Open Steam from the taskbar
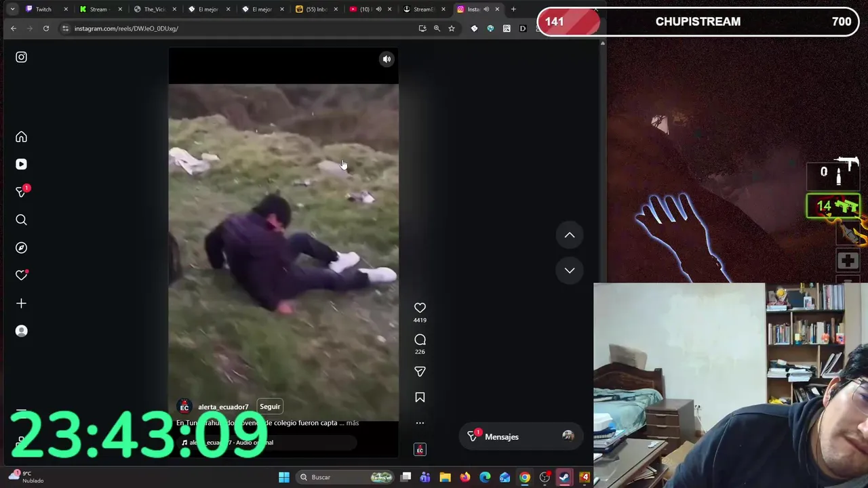Viewport: 868px width, 488px height. (564, 477)
